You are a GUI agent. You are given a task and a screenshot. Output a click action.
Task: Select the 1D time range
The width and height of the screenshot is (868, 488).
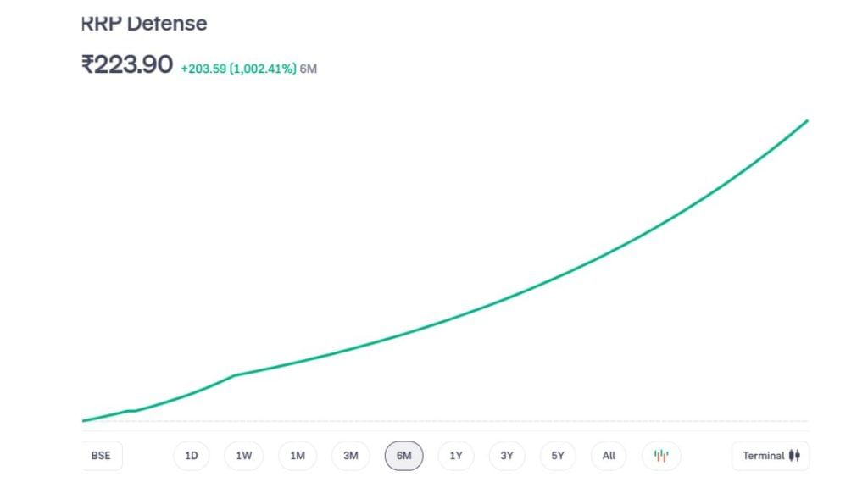[192, 455]
